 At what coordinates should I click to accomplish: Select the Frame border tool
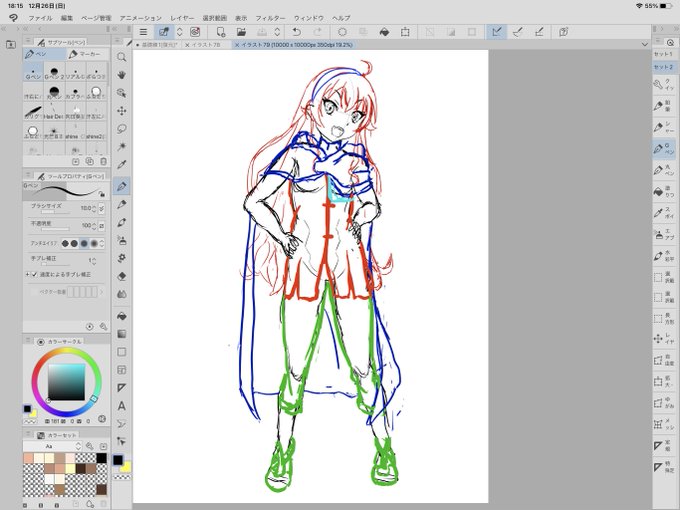tap(122, 370)
